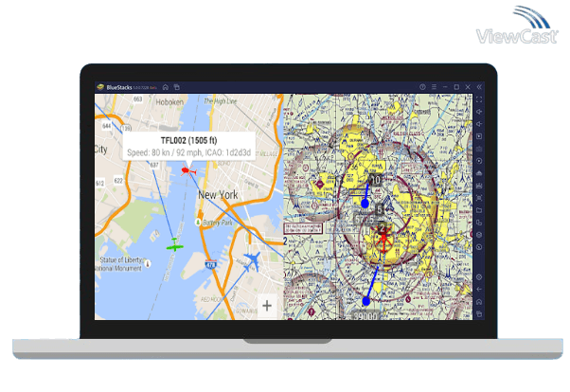Select the lower blue aircraft dot on chart
This screenshot has width=570, height=392.
pos(366,301)
